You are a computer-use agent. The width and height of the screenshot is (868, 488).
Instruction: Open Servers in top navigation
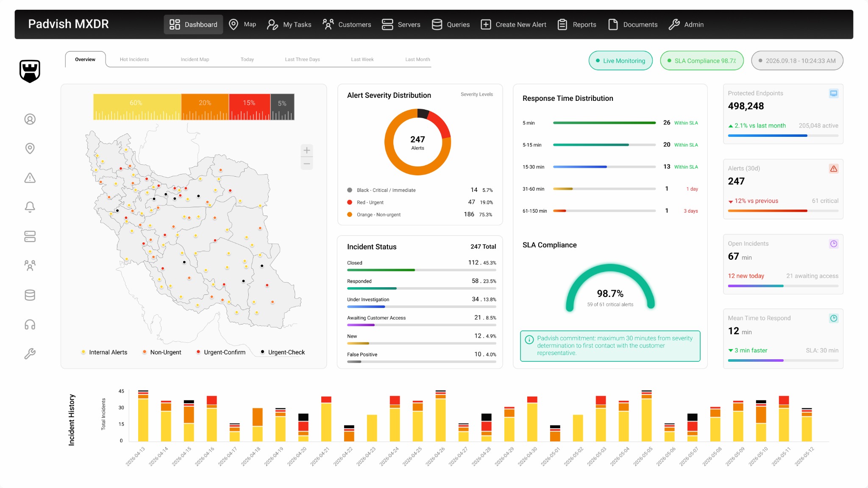tap(401, 25)
